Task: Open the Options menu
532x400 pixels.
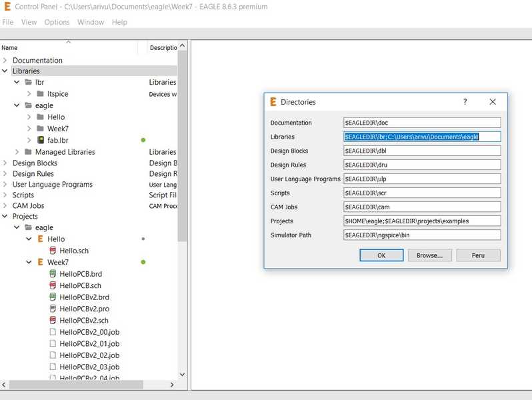Action: click(57, 22)
